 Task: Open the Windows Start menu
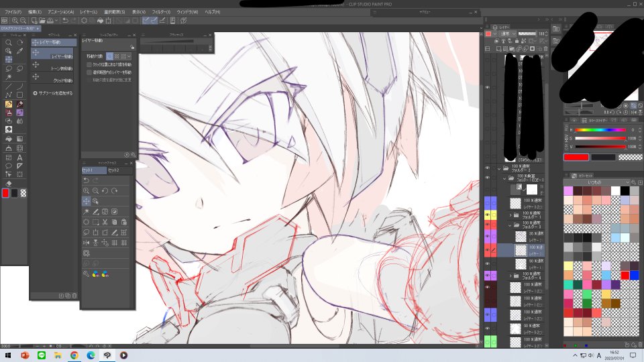(8, 355)
